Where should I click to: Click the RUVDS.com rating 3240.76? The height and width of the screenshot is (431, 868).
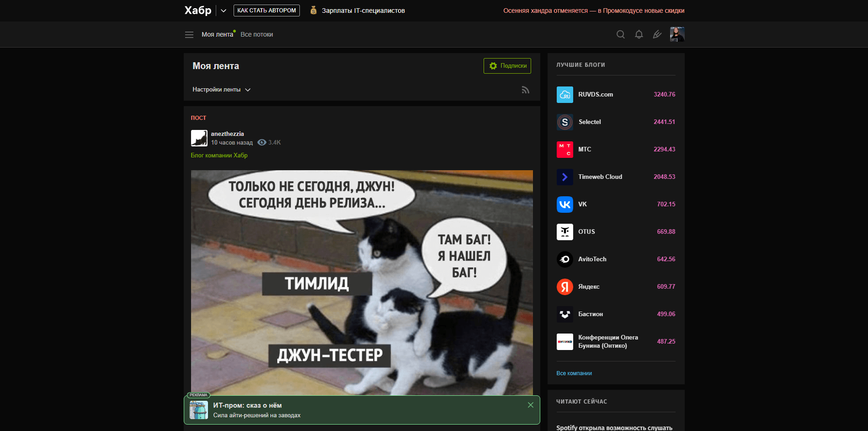coord(664,95)
